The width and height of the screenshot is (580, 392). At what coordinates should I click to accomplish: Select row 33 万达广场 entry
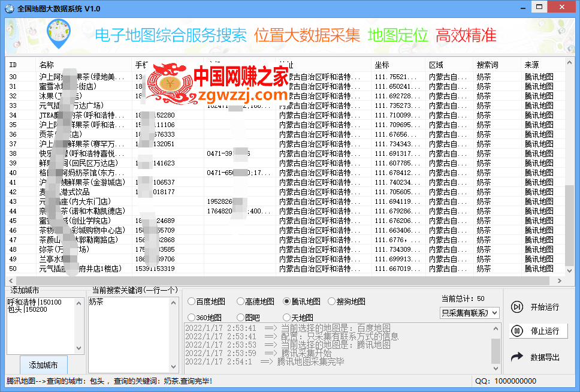coord(285,105)
